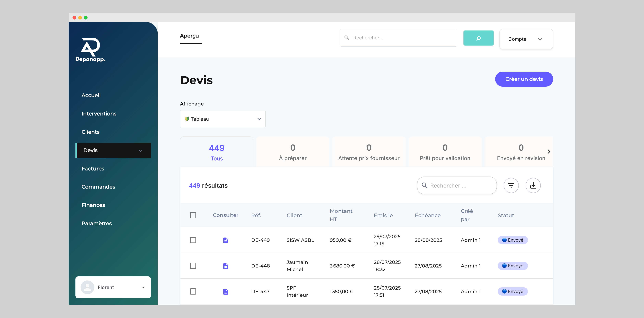Click Envoyé status badge for DE-448
644x318 pixels.
click(x=512, y=266)
